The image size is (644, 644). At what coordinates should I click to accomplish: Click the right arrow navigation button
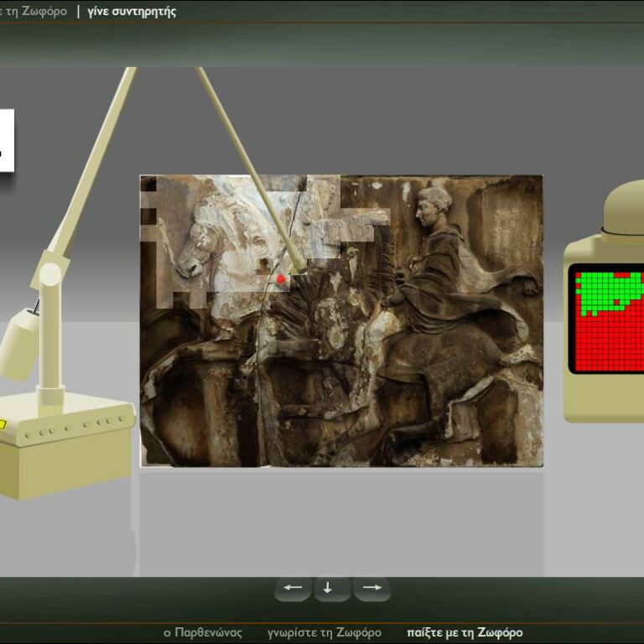click(371, 588)
